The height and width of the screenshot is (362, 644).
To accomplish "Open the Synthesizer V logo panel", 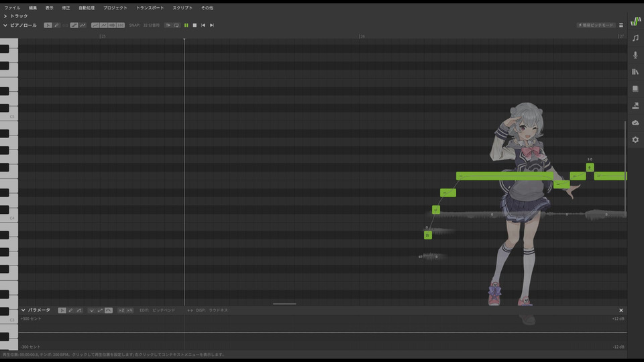I will (x=635, y=21).
